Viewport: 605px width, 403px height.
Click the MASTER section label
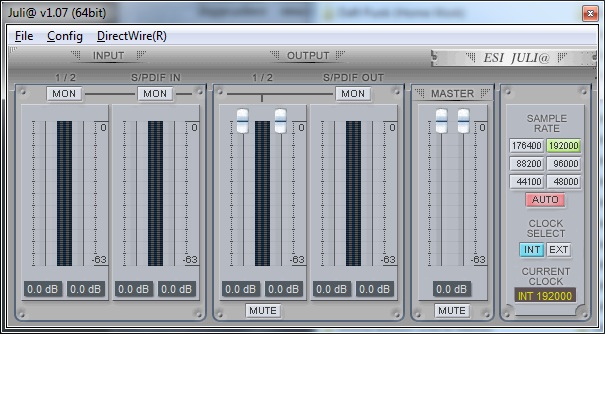452,93
